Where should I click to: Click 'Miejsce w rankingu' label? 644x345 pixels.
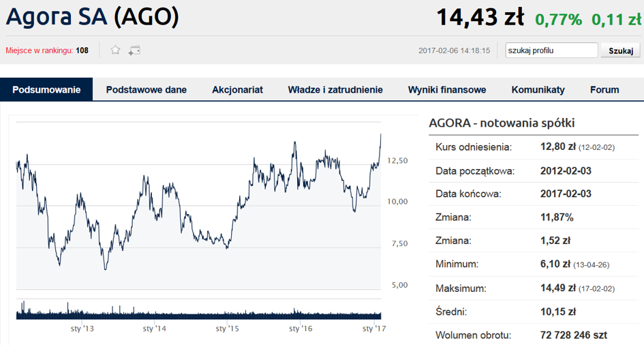pos(40,50)
